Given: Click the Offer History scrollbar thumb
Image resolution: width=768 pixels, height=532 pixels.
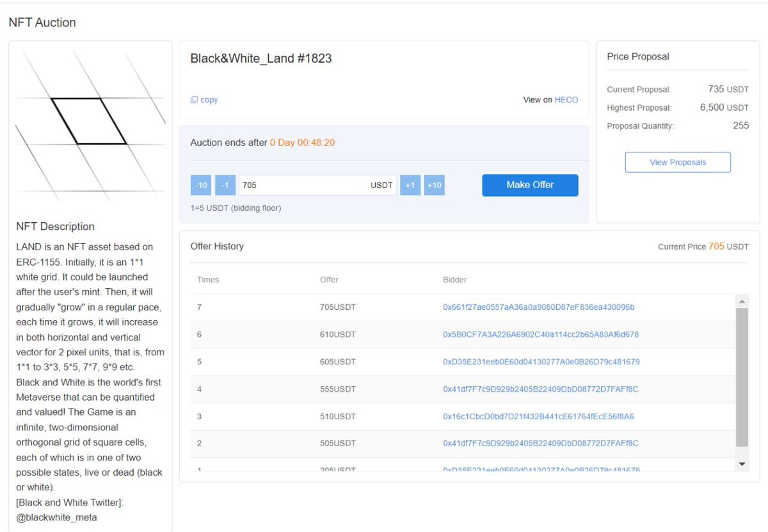Looking at the screenshot, I should (x=742, y=377).
